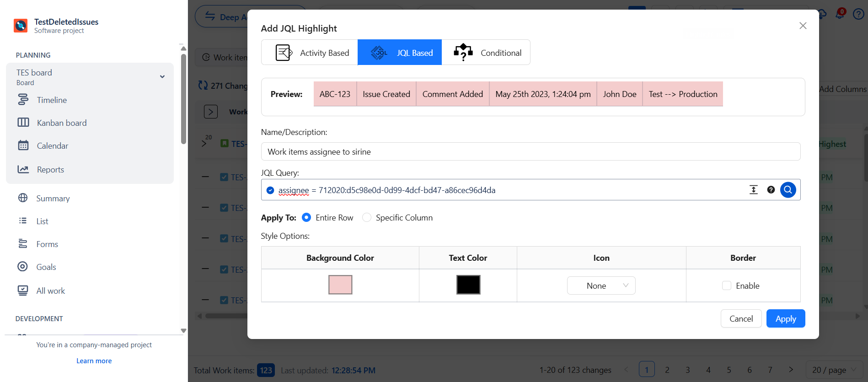Click the Apply button
This screenshot has width=868, height=382.
[785, 319]
